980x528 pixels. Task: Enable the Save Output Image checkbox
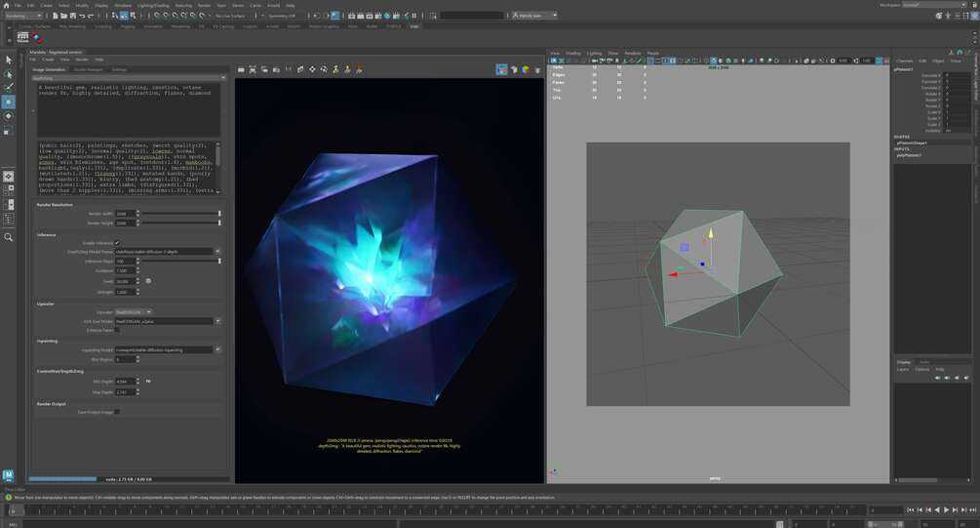(117, 412)
